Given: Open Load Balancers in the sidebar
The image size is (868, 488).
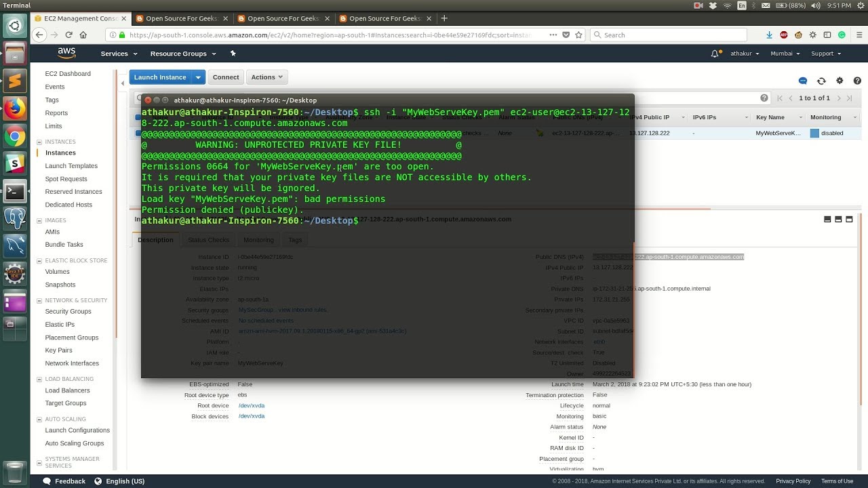Looking at the screenshot, I should tap(67, 390).
